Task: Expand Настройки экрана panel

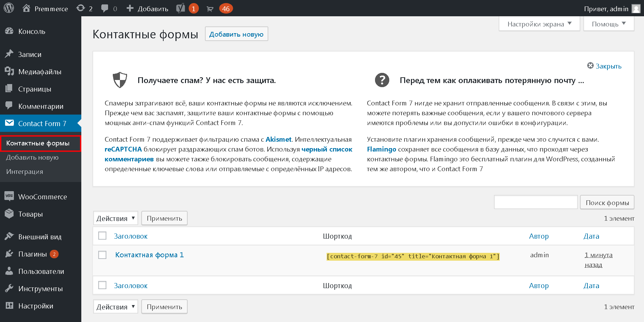Action: point(539,24)
